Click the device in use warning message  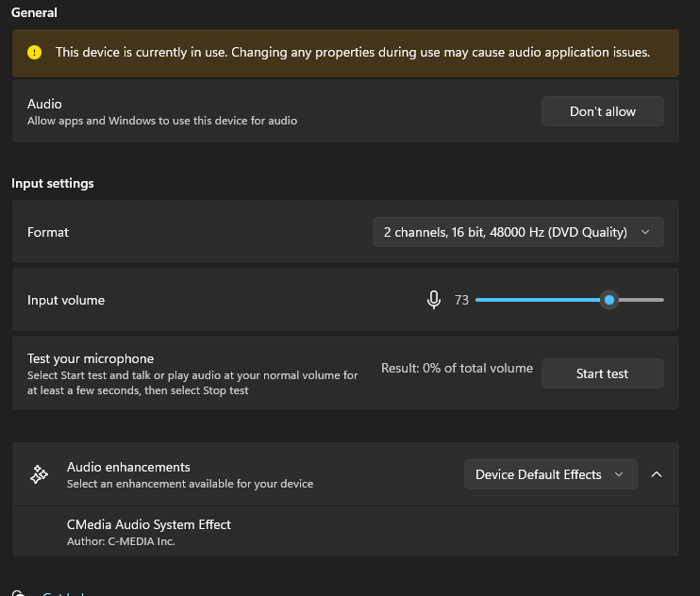353,53
